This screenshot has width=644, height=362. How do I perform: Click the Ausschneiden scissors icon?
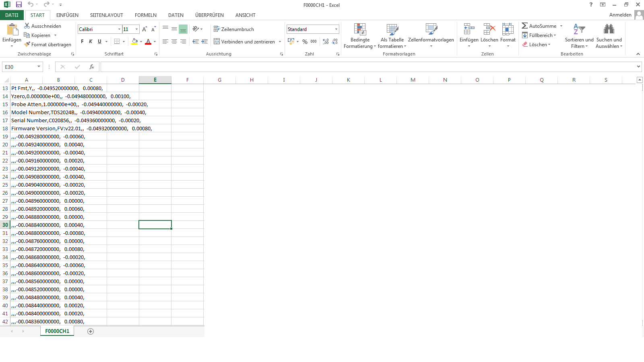pyautogui.click(x=27, y=26)
